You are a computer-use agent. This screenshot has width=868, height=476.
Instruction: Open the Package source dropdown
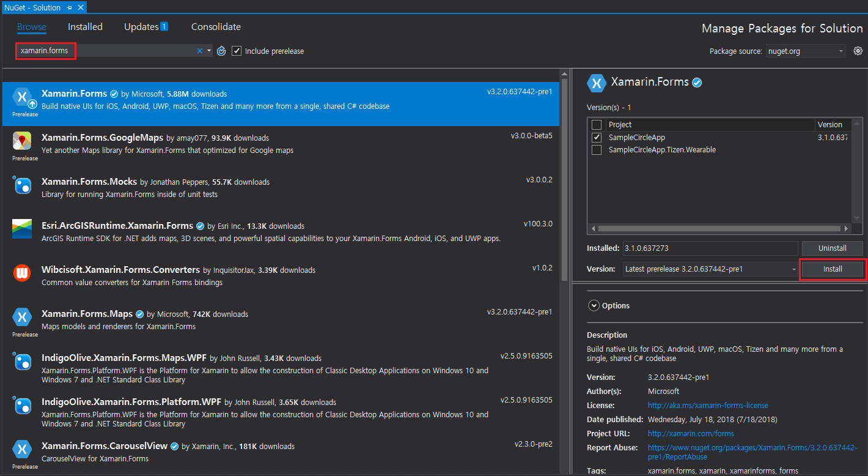click(806, 51)
